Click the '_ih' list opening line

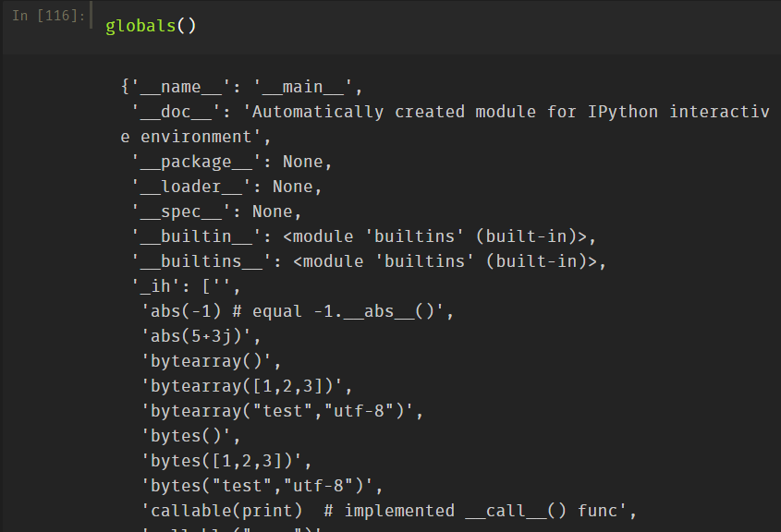tap(186, 286)
